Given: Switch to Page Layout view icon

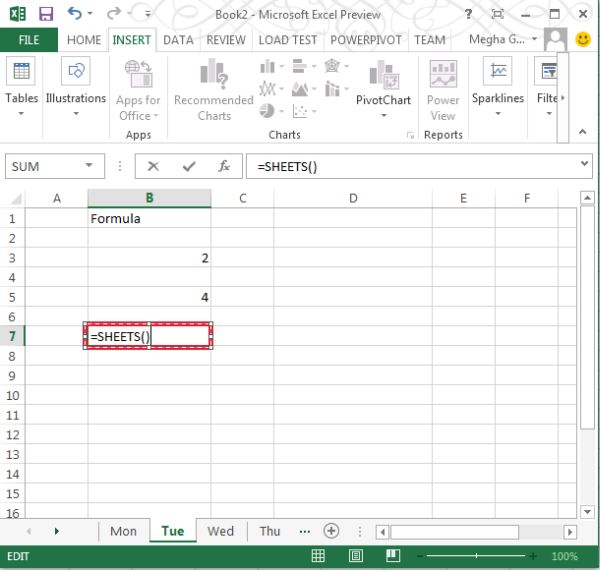Looking at the screenshot, I should 355,555.
